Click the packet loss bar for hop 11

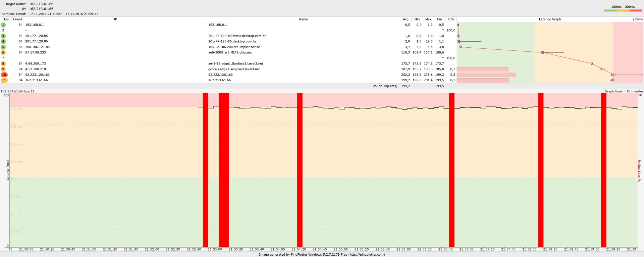coord(483,80)
